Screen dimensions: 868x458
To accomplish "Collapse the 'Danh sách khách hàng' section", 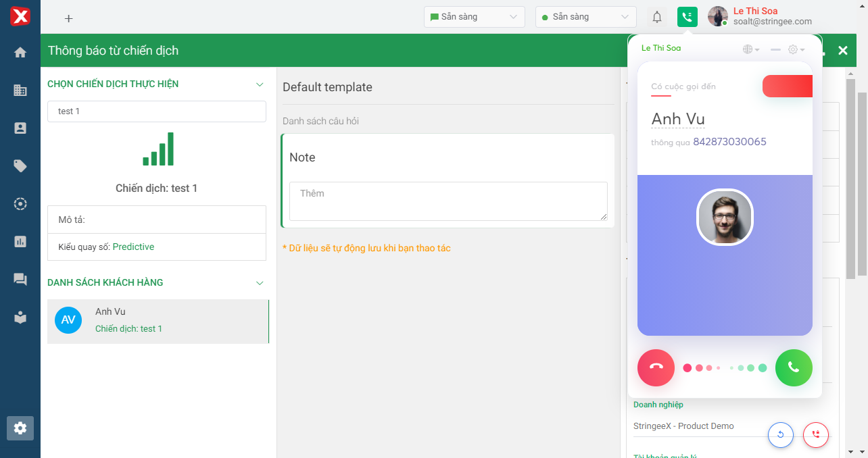I will click(260, 283).
